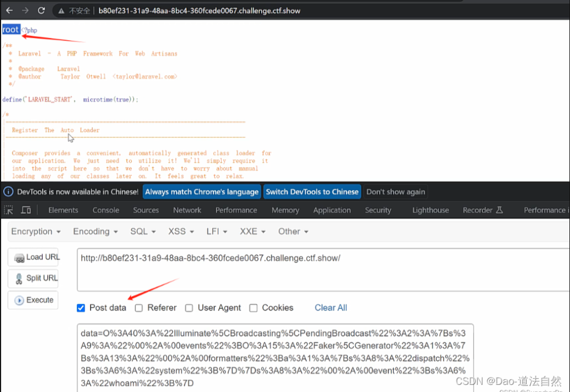Switch to the Console tab
The image size is (570, 392).
106,210
